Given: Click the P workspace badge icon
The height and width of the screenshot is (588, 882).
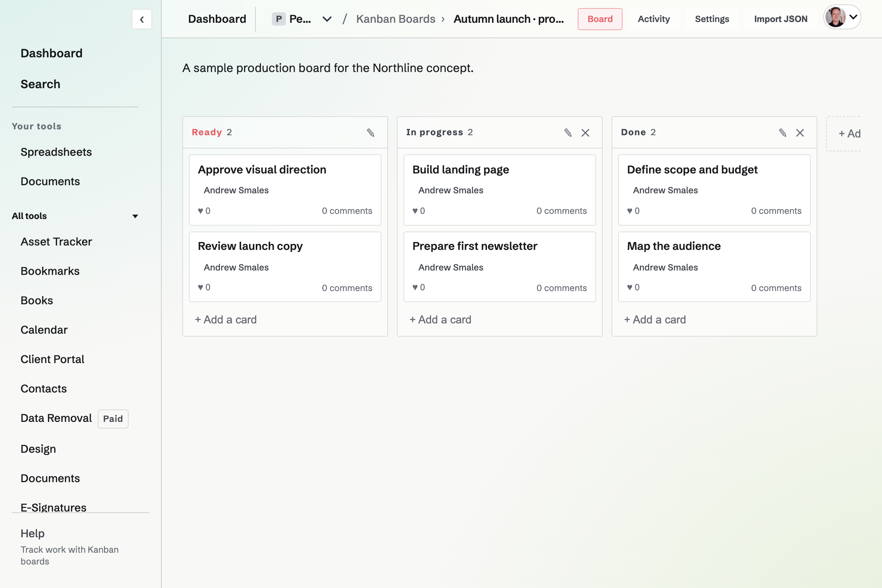Looking at the screenshot, I should (x=279, y=19).
